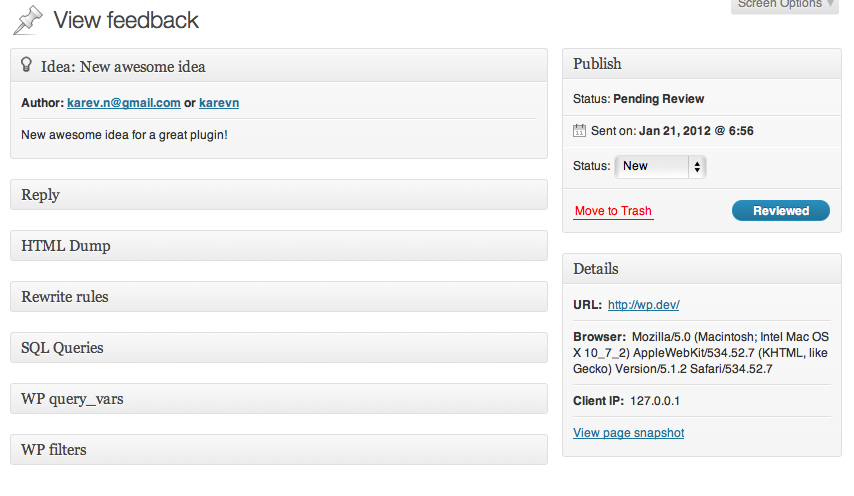This screenshot has width=854, height=496.
Task: Expand the WP query_vars panel
Action: (x=278, y=399)
